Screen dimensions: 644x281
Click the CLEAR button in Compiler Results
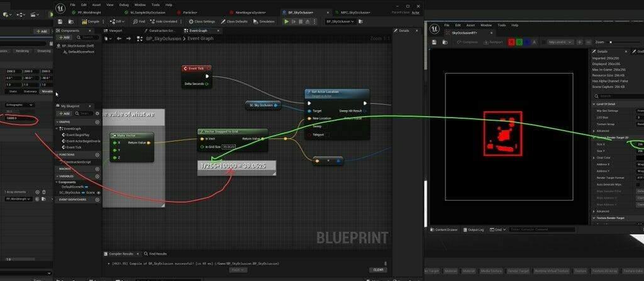coord(377,270)
